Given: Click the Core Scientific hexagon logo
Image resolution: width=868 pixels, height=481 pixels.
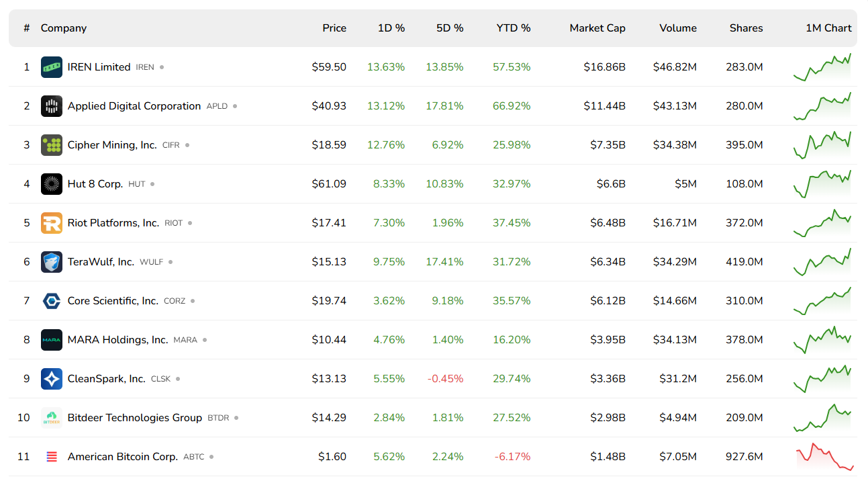Looking at the screenshot, I should pos(52,301).
